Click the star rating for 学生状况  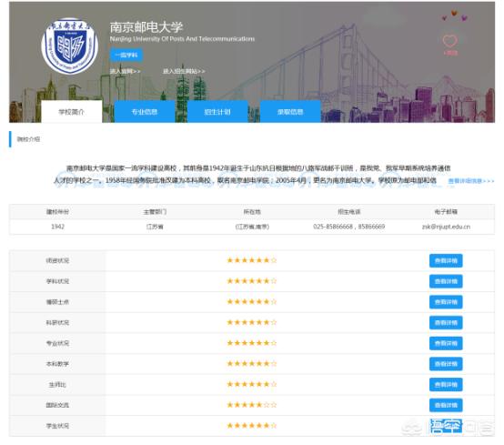point(252,425)
